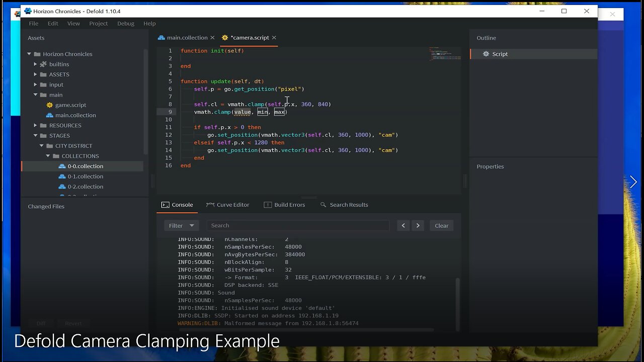
Task: Click the Script gear icon in Outline
Action: pyautogui.click(x=486, y=54)
